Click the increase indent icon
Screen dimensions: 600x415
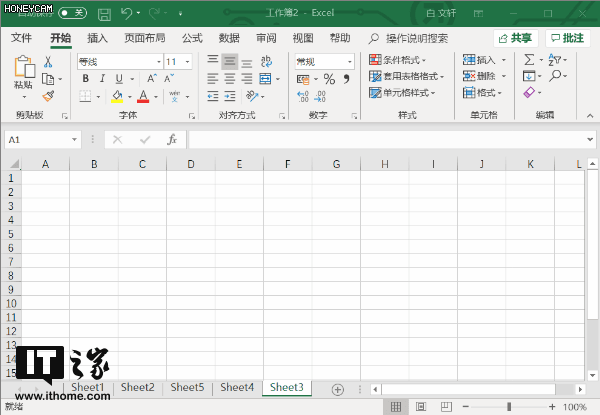tap(230, 96)
